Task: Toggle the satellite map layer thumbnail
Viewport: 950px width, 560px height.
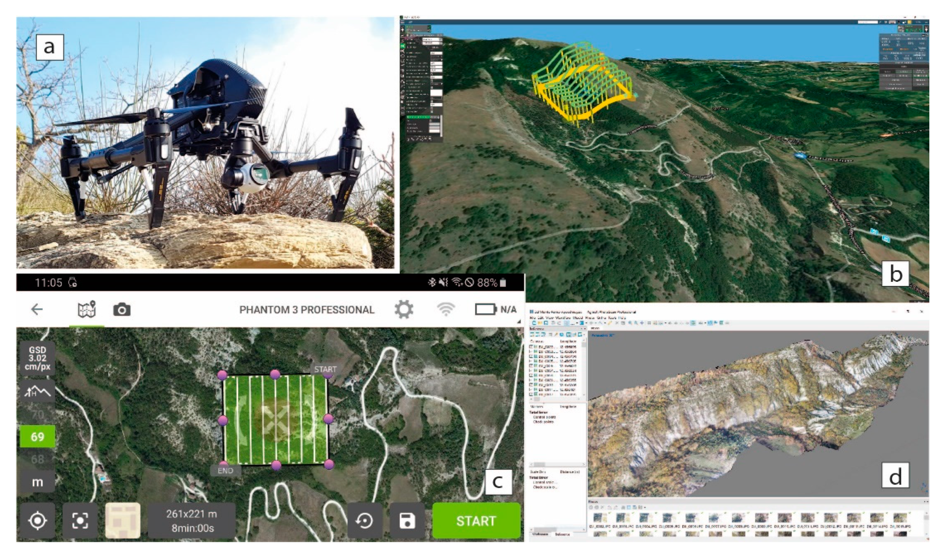Action: [x=123, y=521]
